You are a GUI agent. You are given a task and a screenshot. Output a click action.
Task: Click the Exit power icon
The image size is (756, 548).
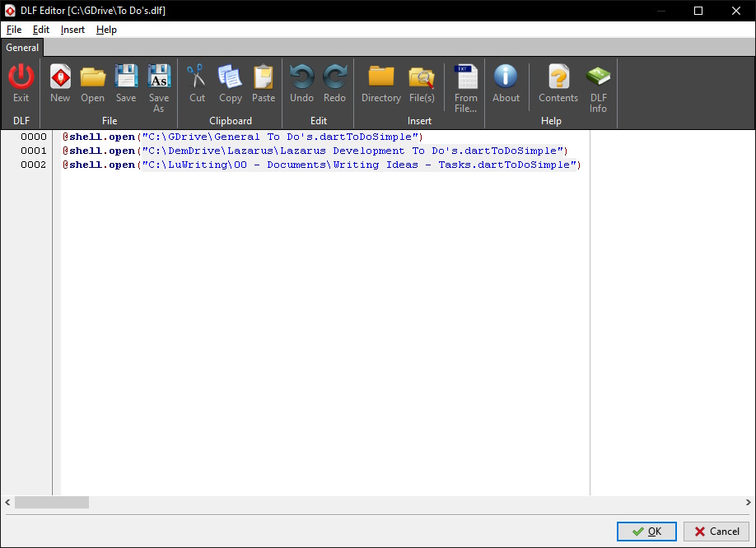coord(21,77)
